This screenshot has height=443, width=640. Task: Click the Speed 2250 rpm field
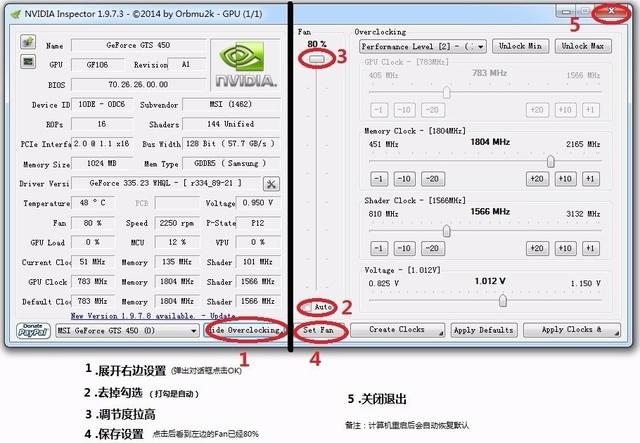click(x=177, y=223)
